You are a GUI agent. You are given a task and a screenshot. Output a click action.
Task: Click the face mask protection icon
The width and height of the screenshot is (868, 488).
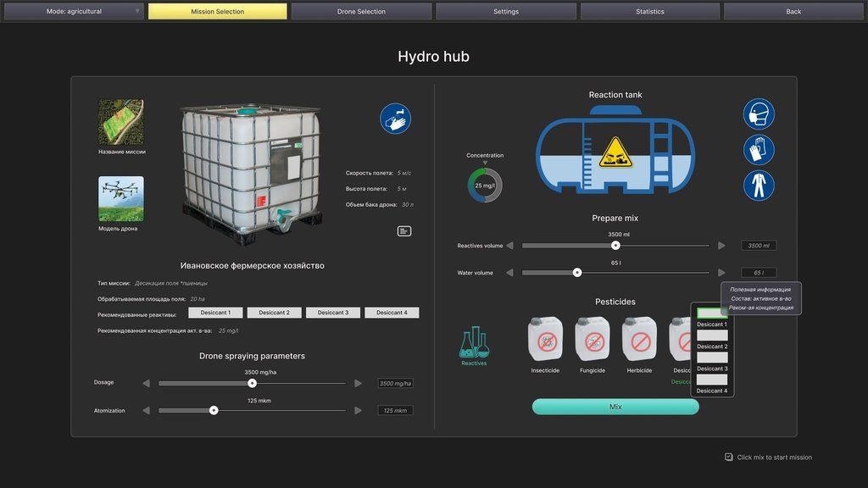tap(759, 114)
